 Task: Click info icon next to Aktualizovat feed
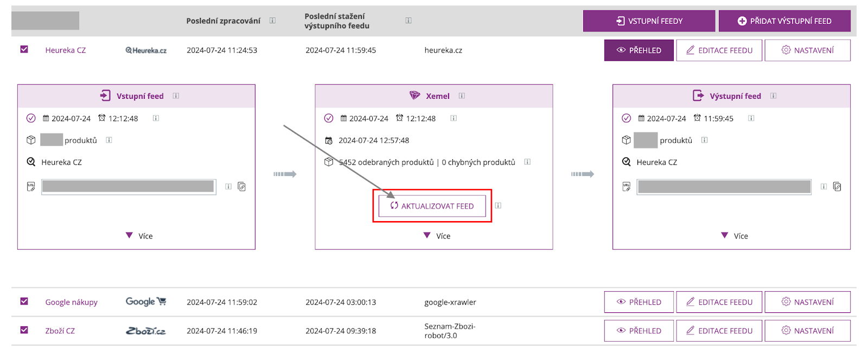point(498,206)
